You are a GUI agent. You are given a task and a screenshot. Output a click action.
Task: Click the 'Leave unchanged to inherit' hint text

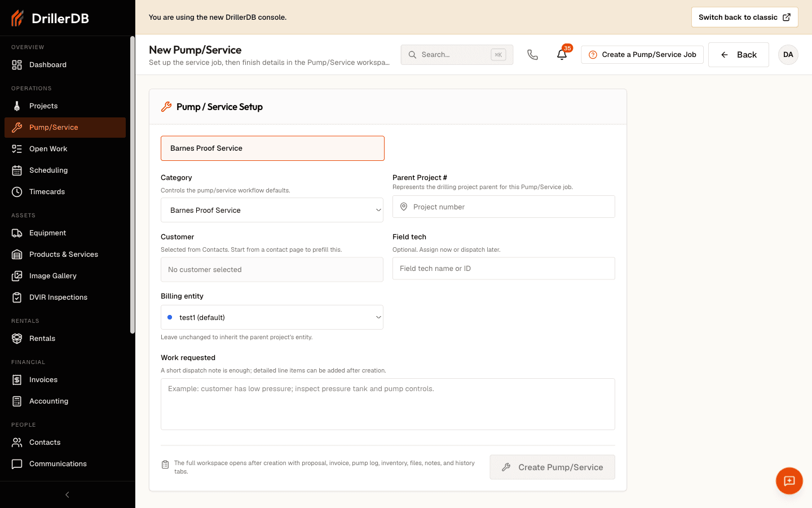pos(236,337)
